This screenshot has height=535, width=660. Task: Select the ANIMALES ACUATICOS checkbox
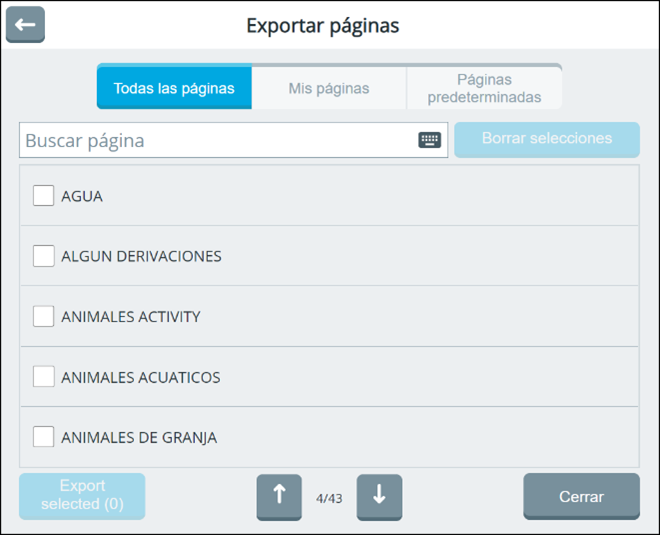click(44, 377)
